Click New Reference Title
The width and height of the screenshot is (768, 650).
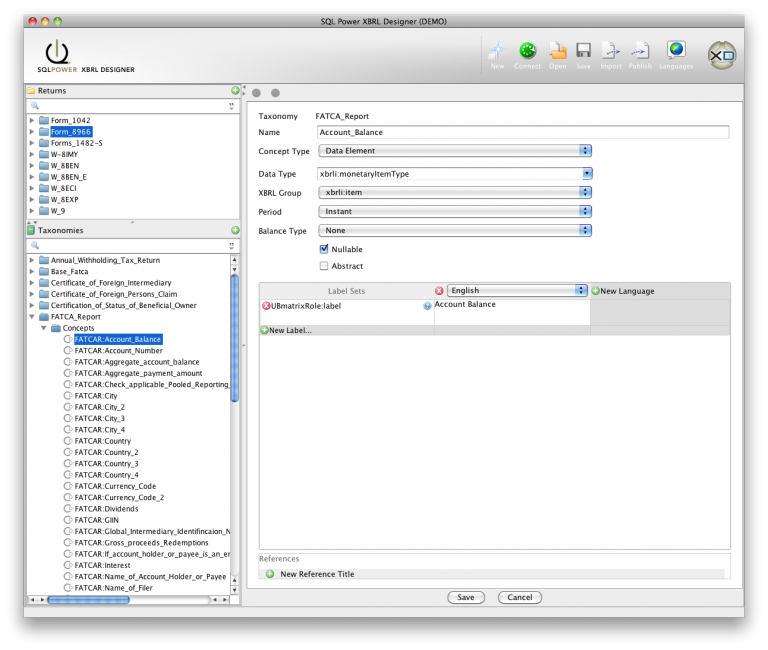click(317, 574)
